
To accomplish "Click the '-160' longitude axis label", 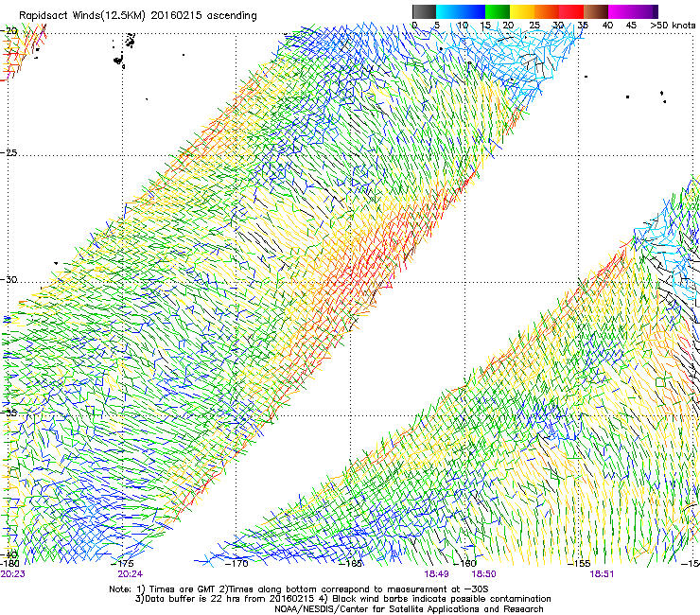I will pyautogui.click(x=464, y=563).
